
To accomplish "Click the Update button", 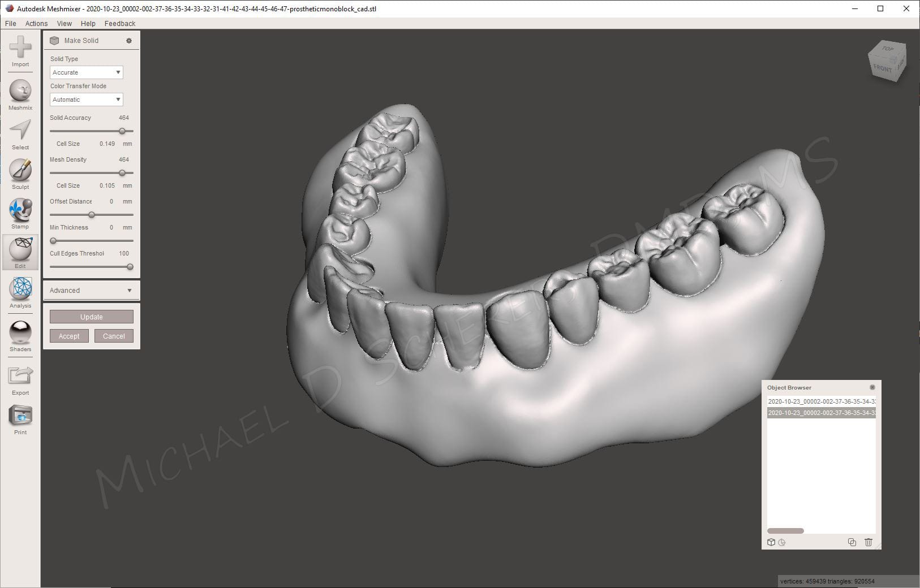I will (92, 317).
